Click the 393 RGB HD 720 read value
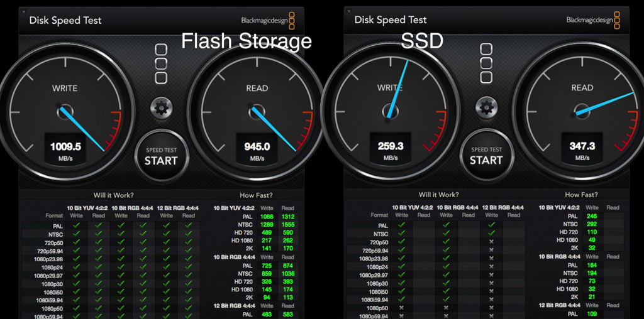Screen dimensions: 644x319 click(x=288, y=282)
